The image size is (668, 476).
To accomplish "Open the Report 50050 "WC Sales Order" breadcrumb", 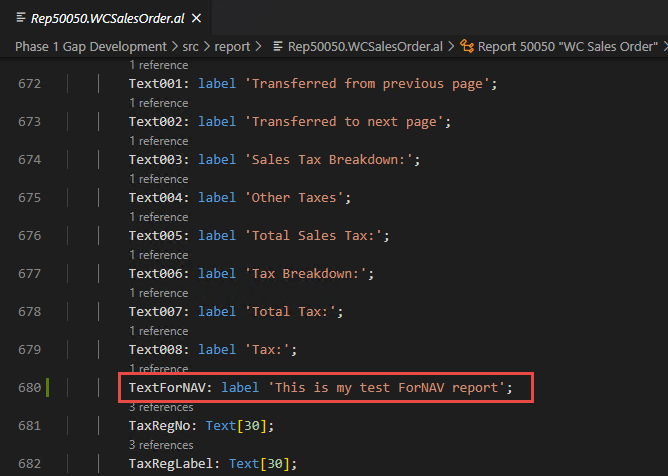I will click(568, 46).
